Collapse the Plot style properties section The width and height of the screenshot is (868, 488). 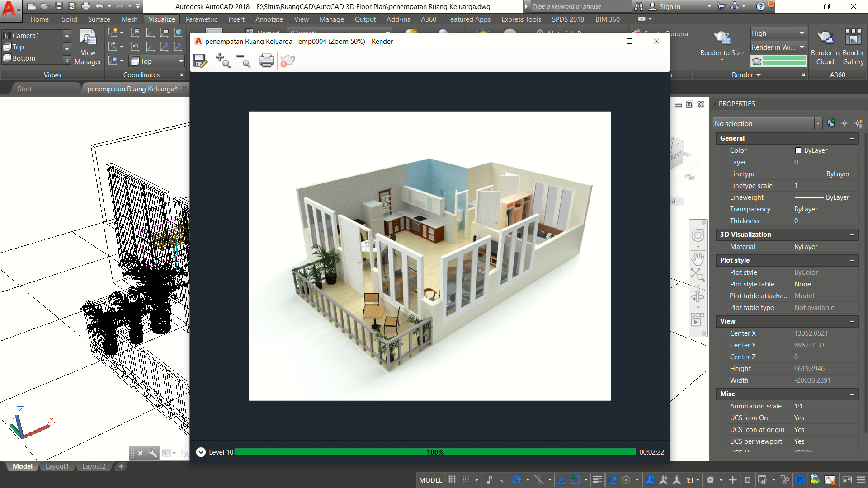coord(852,260)
